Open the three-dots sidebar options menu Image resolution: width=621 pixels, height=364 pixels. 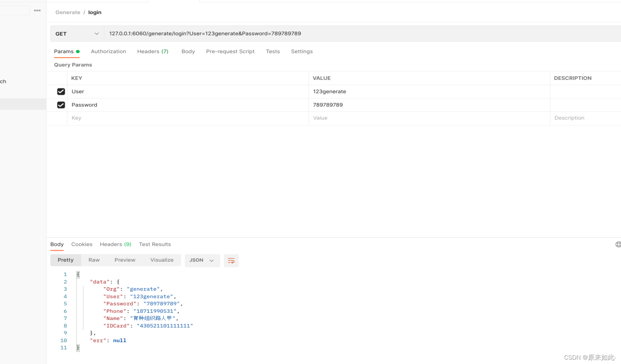click(x=37, y=11)
